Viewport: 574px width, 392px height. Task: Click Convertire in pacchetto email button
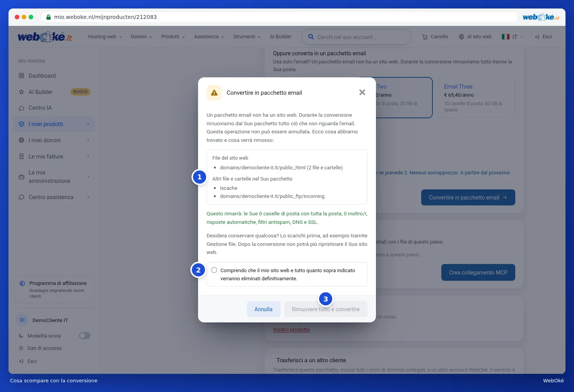coord(468,198)
